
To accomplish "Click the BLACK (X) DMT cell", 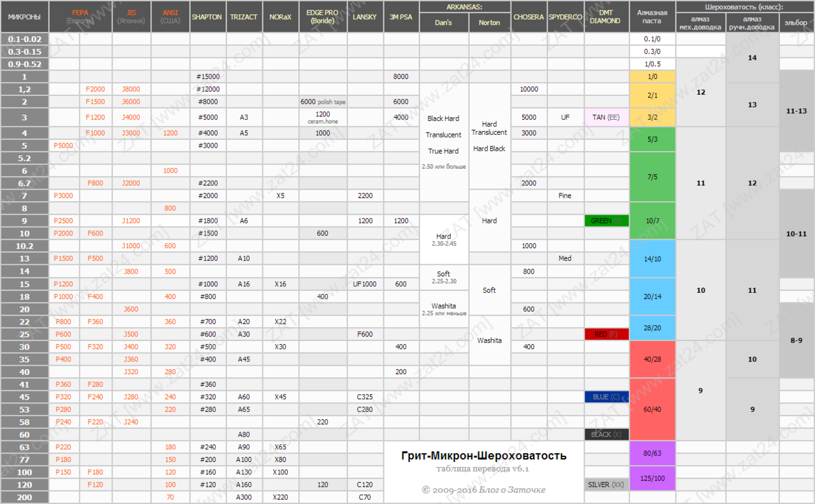I will tap(606, 435).
